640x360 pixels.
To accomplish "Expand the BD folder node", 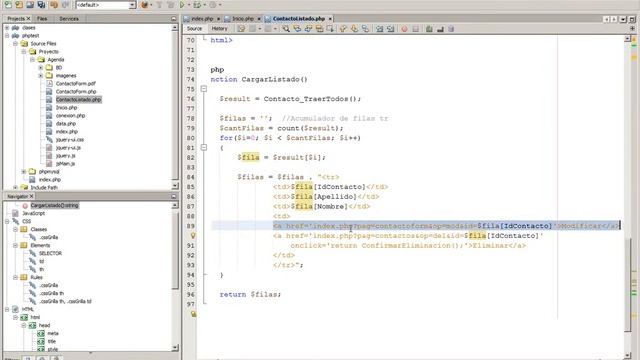I will coord(40,67).
